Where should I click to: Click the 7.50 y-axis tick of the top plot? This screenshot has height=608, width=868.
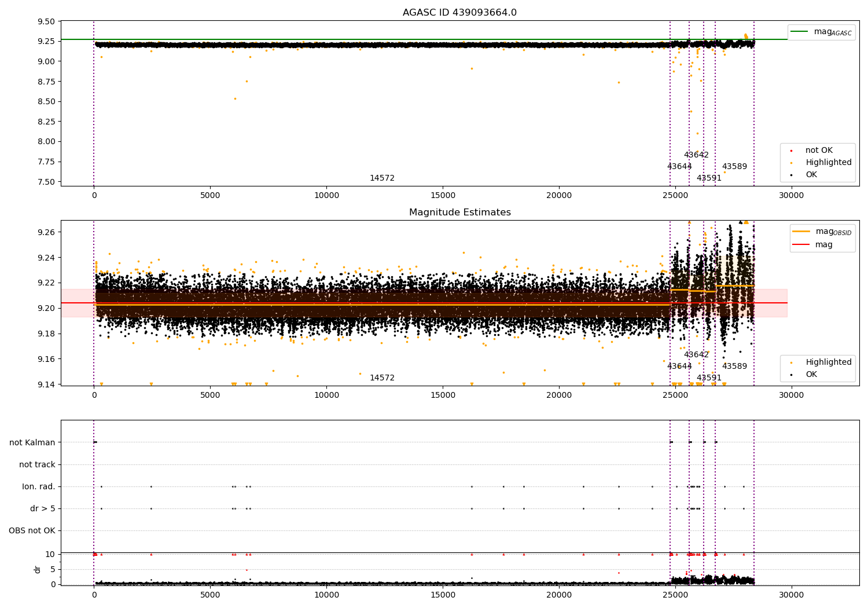46,182
